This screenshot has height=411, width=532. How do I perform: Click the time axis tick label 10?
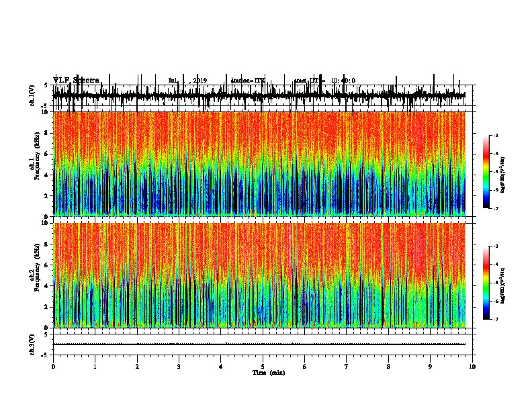coord(472,366)
